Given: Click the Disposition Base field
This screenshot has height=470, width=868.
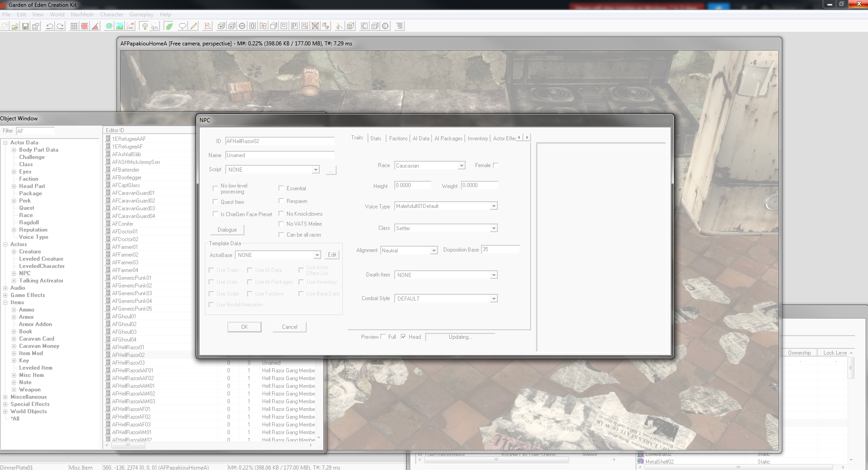Looking at the screenshot, I should pyautogui.click(x=500, y=249).
